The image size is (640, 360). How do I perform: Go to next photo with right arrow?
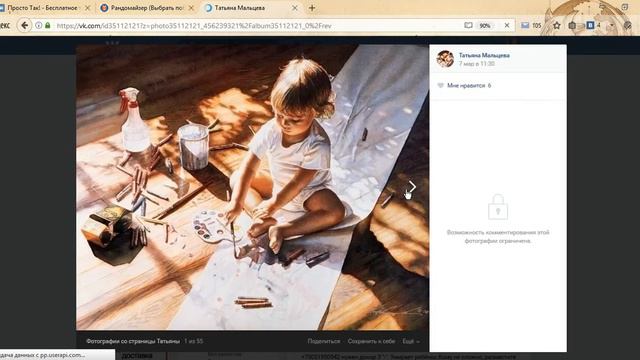(x=412, y=187)
